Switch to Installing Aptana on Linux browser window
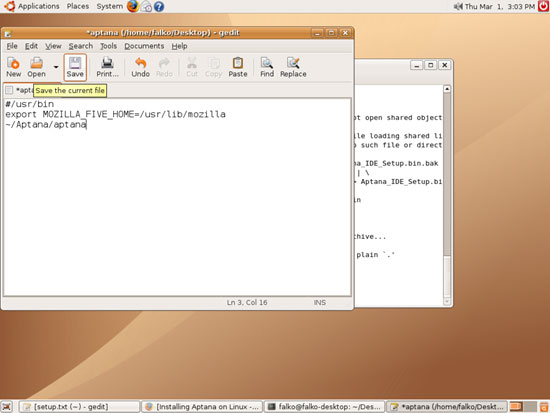Viewport: 550px width, 413px height. [202, 407]
